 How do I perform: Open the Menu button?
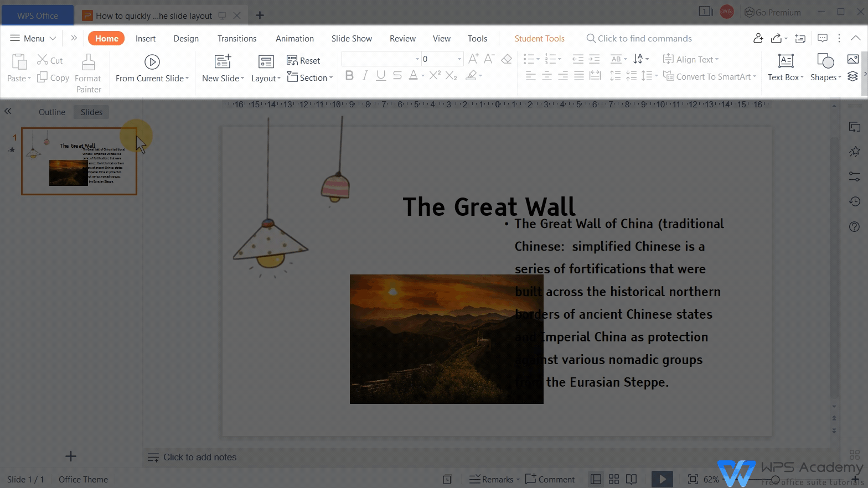click(33, 38)
